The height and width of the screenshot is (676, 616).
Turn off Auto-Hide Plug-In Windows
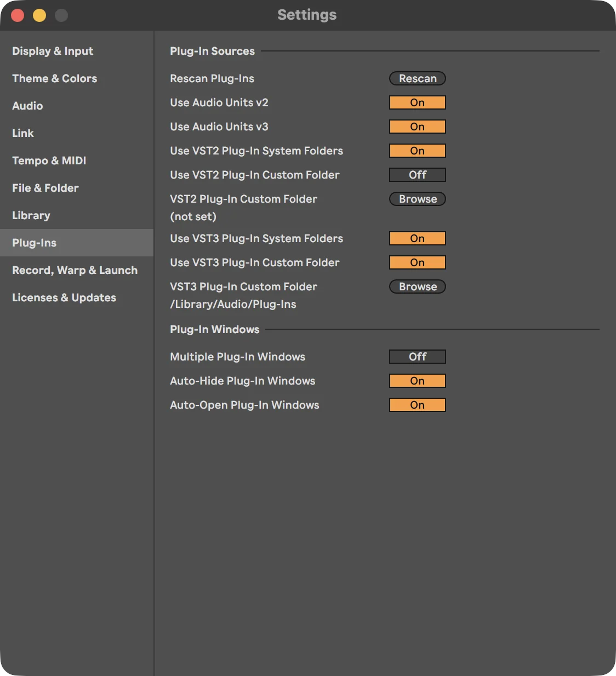pos(418,381)
